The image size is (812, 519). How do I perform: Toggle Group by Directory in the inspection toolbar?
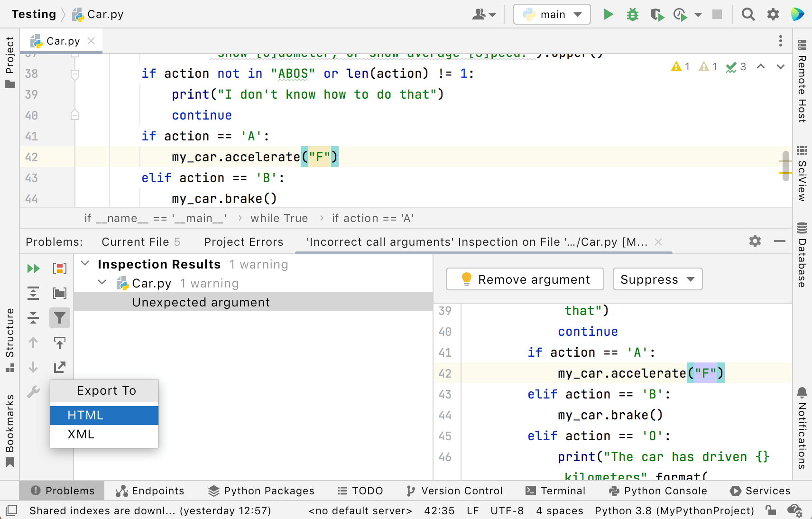click(60, 293)
